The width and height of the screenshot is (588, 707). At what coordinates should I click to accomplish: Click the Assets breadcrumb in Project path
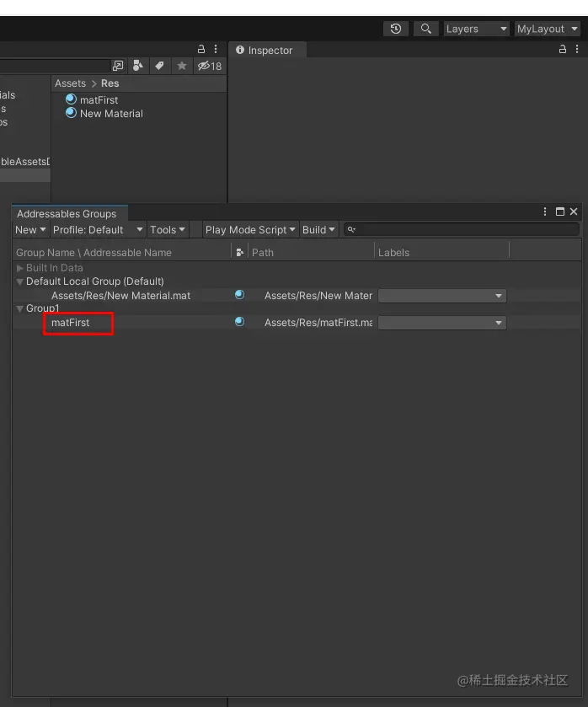[x=71, y=83]
